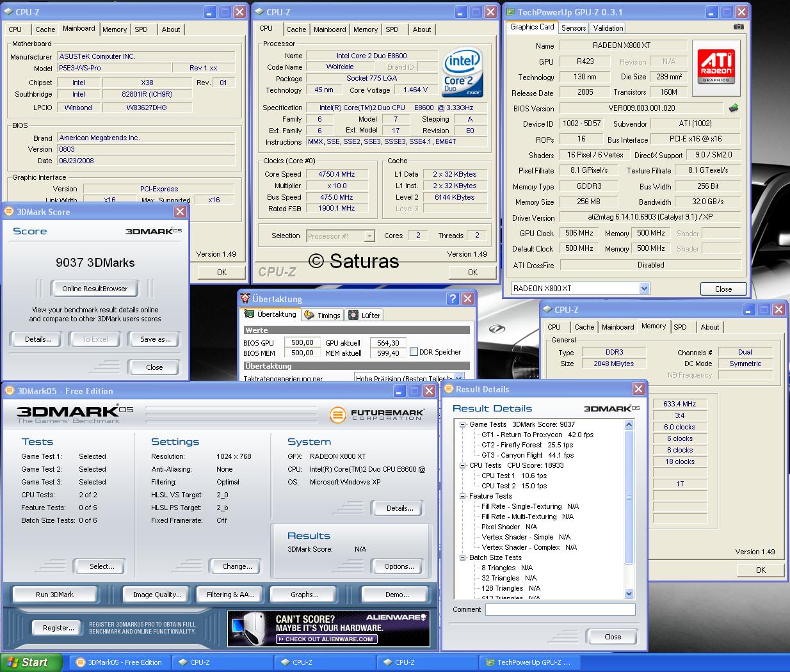The image size is (790, 672).
Task: Click the Filtering & AA button
Action: [x=230, y=595]
